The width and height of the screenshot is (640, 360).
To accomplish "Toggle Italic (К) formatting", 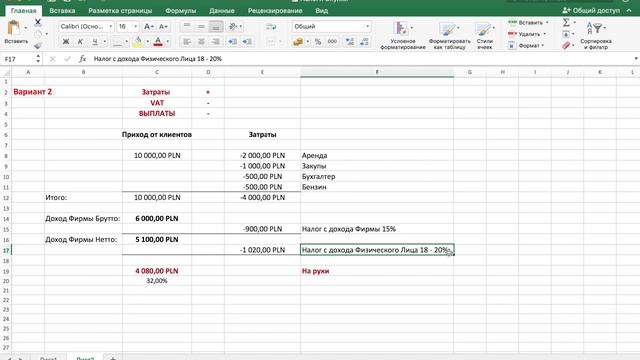I will coord(80,42).
